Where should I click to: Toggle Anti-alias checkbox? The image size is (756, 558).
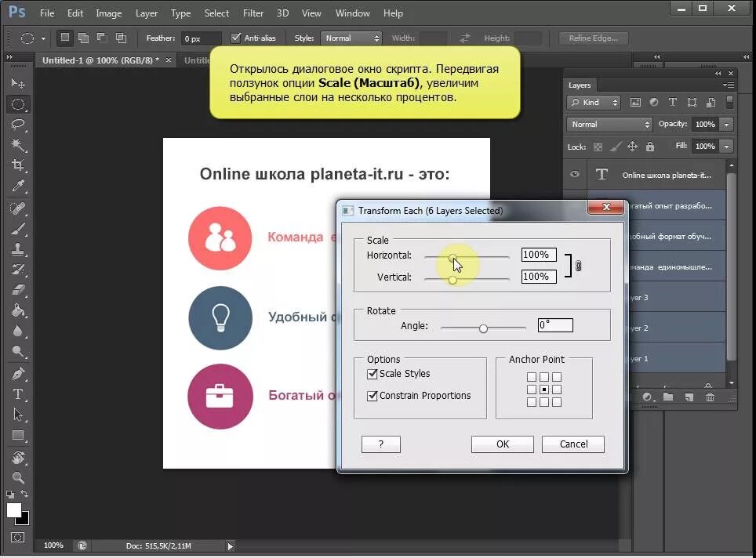235,38
